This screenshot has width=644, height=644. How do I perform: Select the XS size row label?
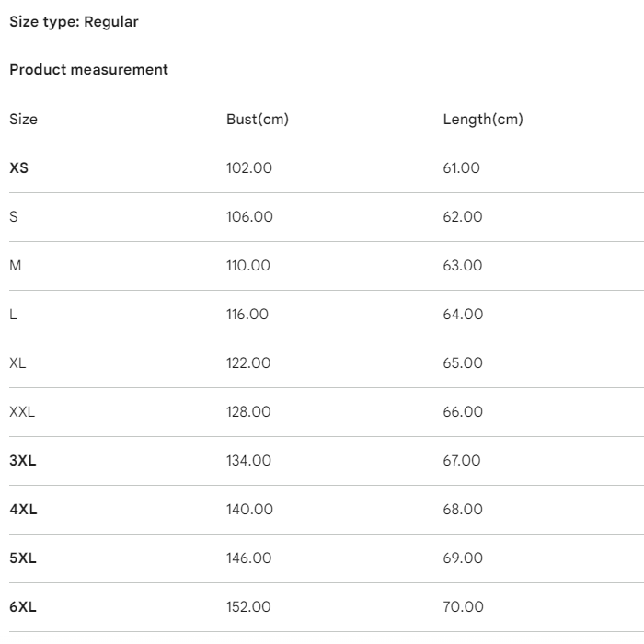point(19,168)
